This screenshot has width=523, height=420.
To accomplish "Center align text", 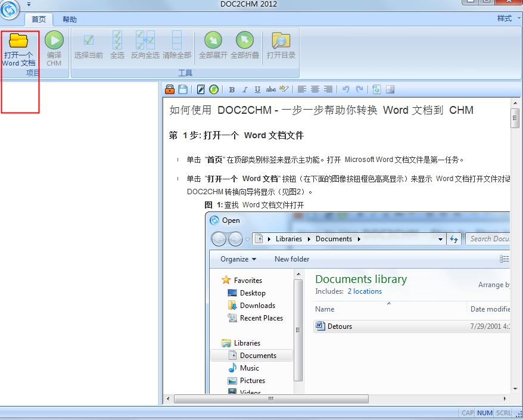I will pyautogui.click(x=315, y=89).
